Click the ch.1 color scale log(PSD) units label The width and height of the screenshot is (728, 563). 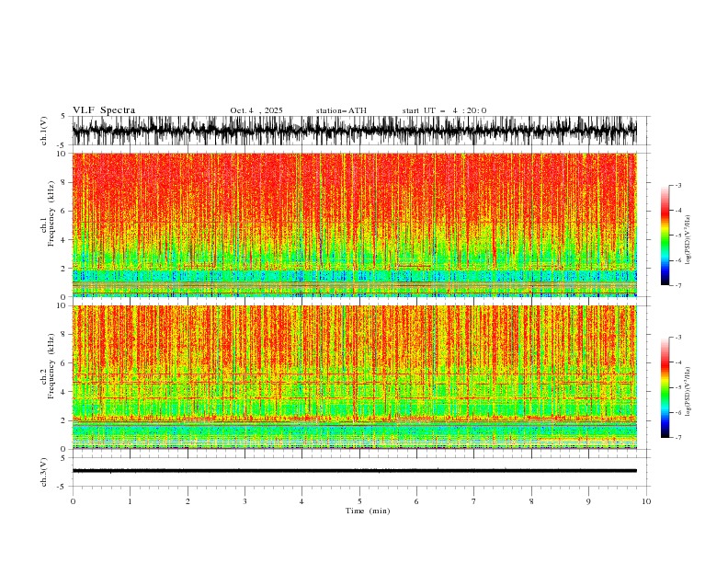coord(688,240)
